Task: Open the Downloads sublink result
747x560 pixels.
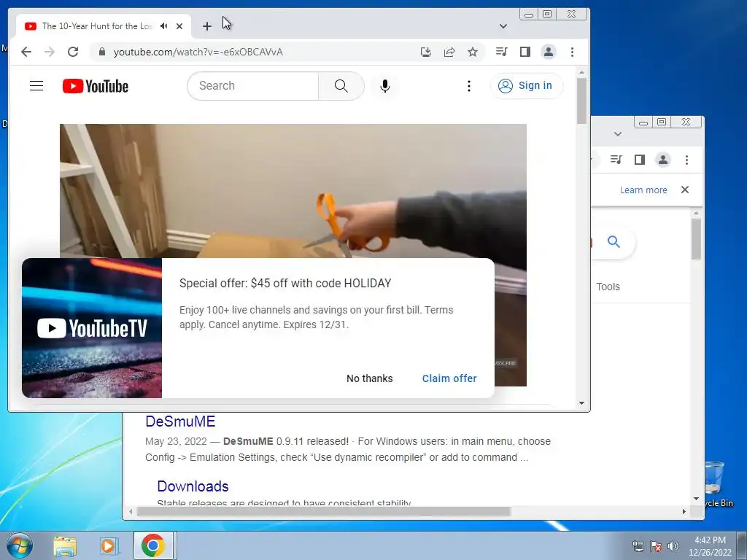Action: 193,486
